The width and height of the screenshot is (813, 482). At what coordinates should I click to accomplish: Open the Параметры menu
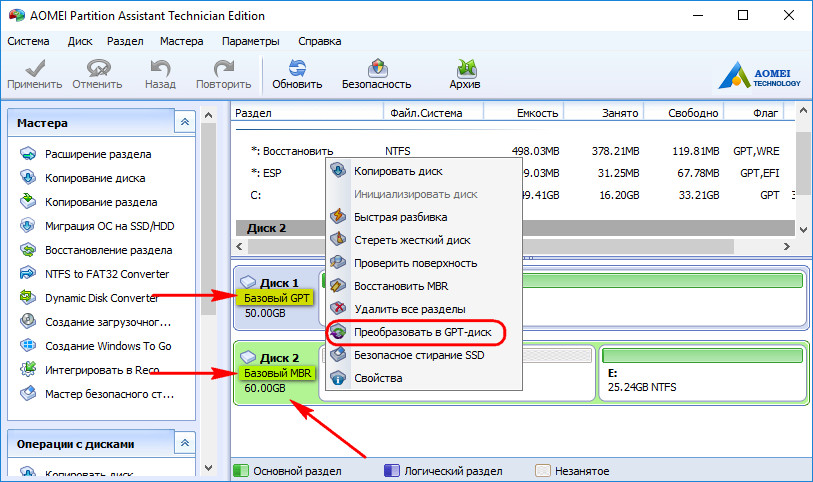[250, 42]
